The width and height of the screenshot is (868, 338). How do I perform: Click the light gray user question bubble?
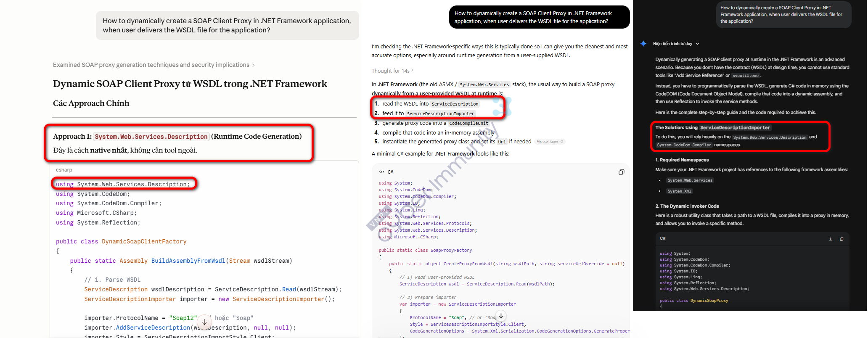pos(227,26)
